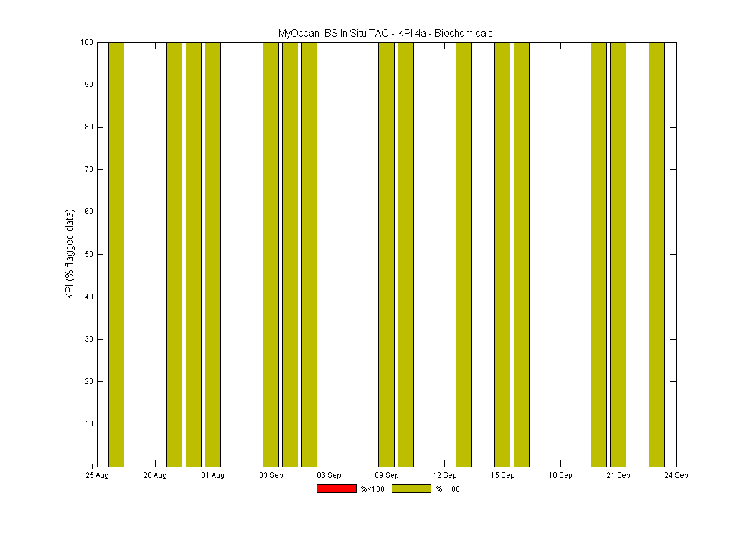
Task: Click the olive bar centered on 09 Sep
Action: [x=387, y=254]
